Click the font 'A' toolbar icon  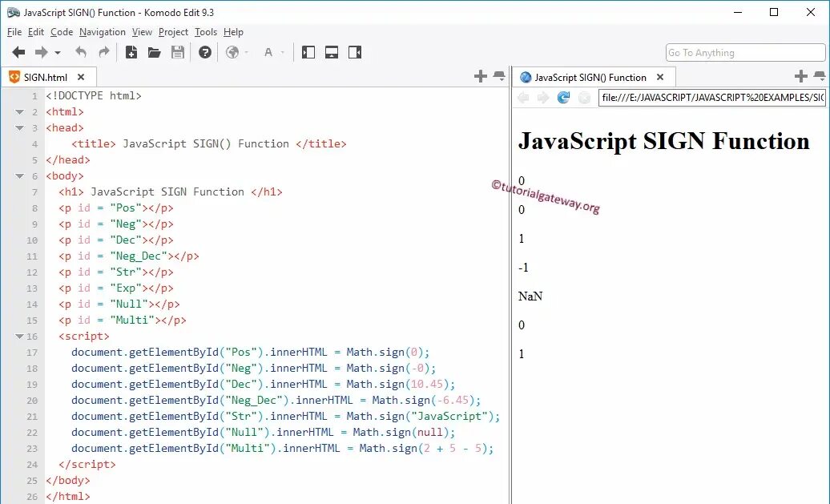tap(268, 52)
